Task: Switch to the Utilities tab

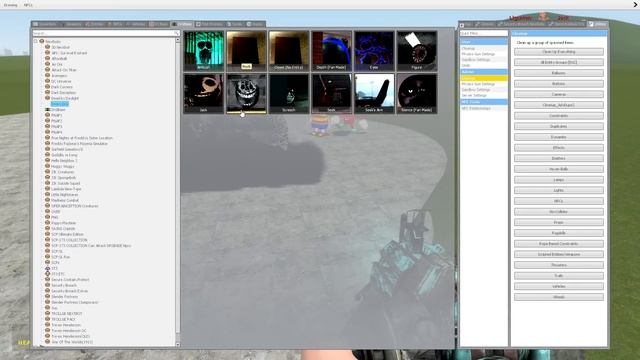Action: pyautogui.click(x=598, y=24)
